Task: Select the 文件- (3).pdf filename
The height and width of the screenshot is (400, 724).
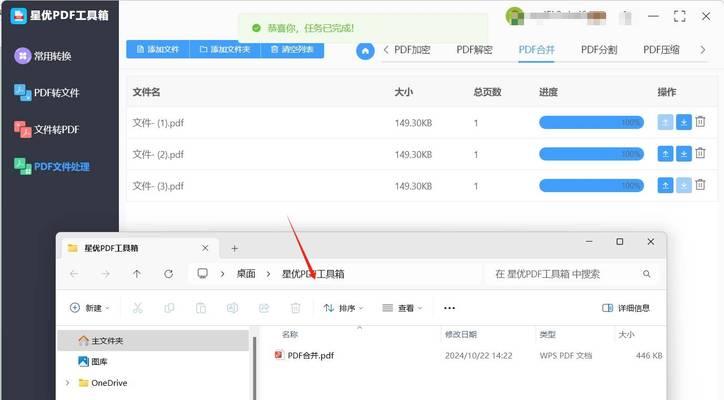Action: (158, 186)
